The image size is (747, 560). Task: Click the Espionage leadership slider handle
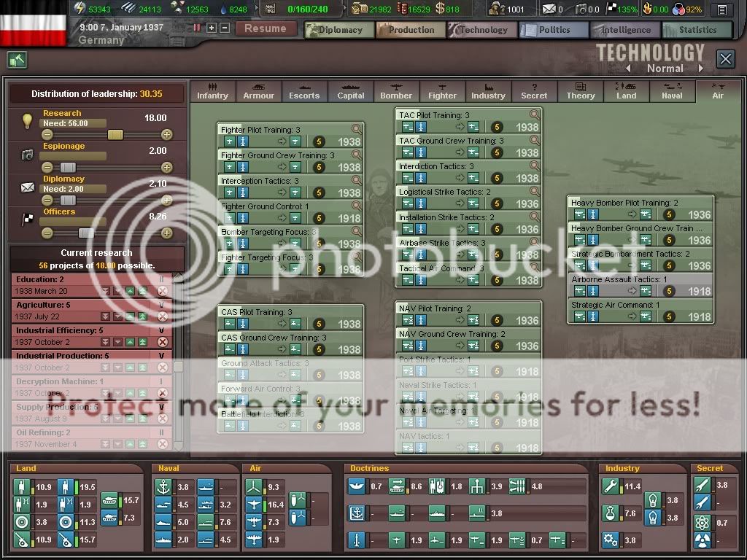[68, 167]
